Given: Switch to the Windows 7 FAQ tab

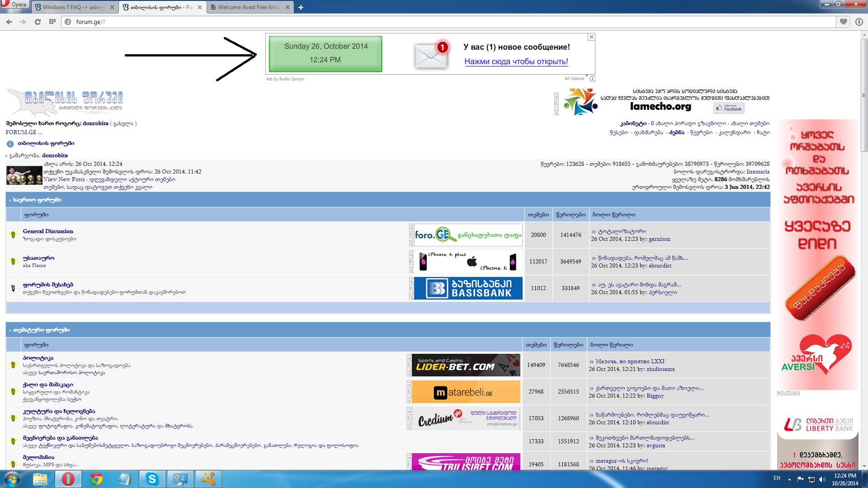Looking at the screenshot, I should pyautogui.click(x=72, y=7).
